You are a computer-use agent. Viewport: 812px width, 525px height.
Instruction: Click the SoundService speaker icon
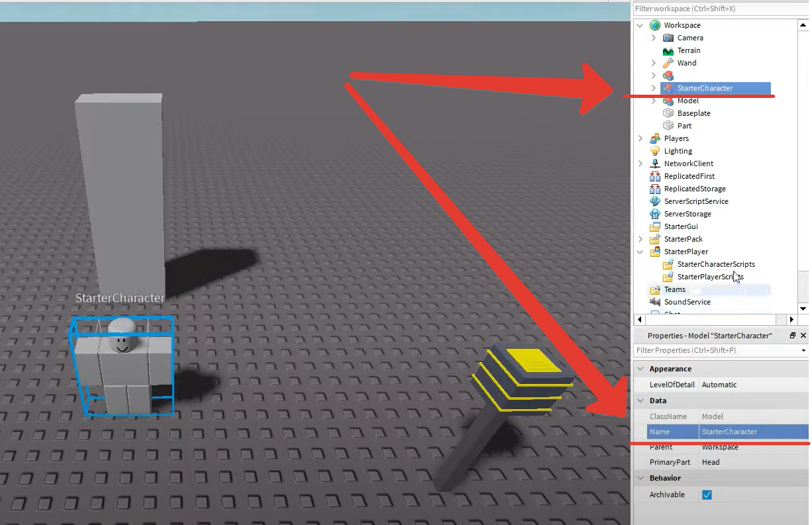pos(655,302)
